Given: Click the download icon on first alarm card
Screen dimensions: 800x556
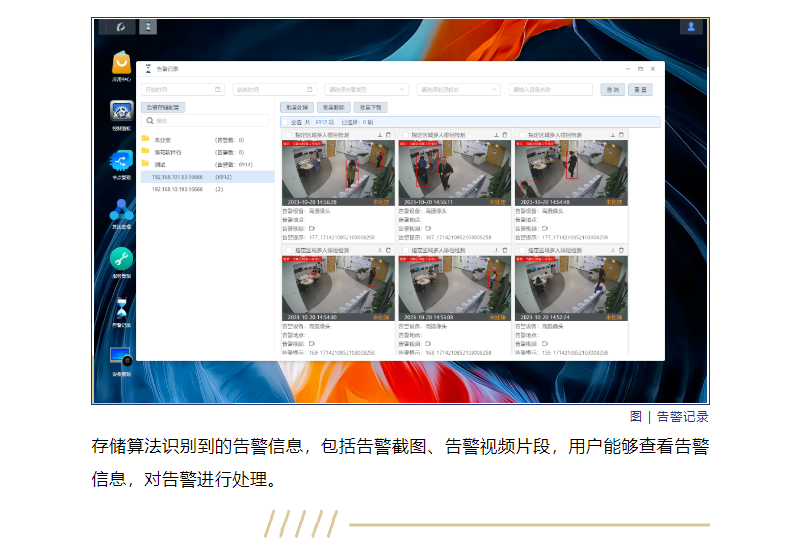Looking at the screenshot, I should point(379,134).
